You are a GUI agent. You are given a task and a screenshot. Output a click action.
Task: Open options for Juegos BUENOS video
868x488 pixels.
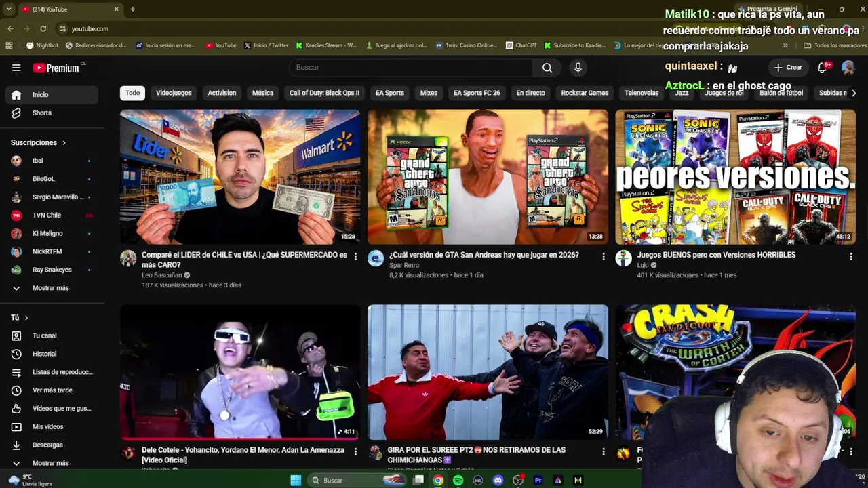point(850,256)
